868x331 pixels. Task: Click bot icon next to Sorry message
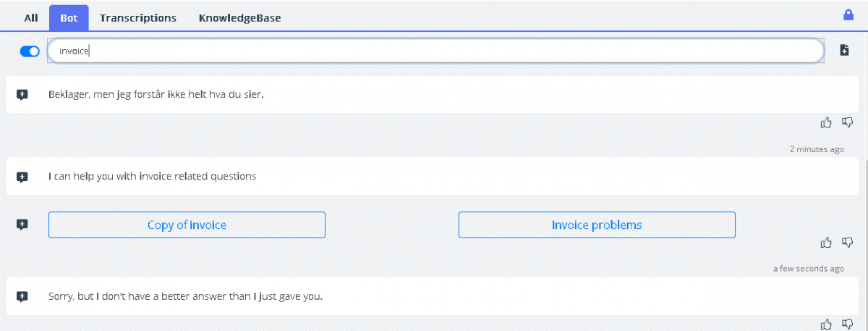[x=22, y=297]
